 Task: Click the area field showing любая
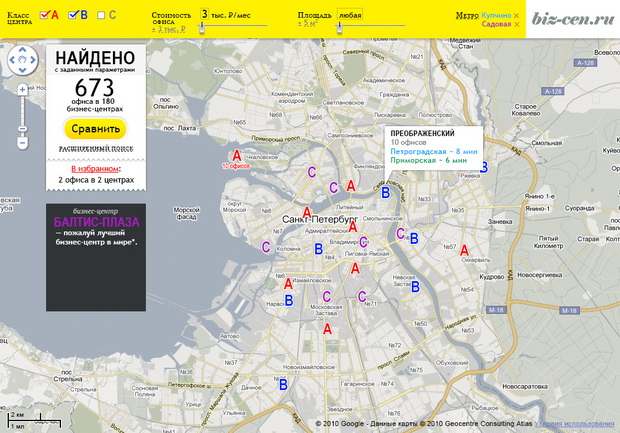click(x=350, y=15)
